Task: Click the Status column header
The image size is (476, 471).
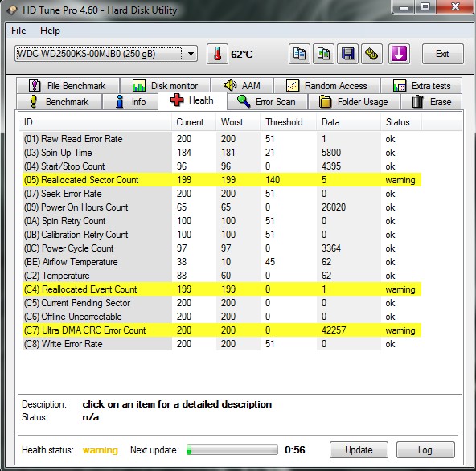Action: [401, 122]
